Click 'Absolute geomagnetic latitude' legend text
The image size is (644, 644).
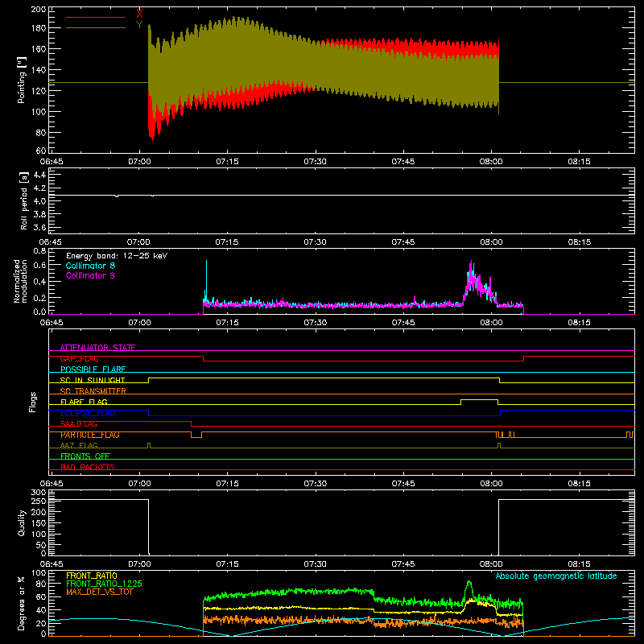(556, 576)
